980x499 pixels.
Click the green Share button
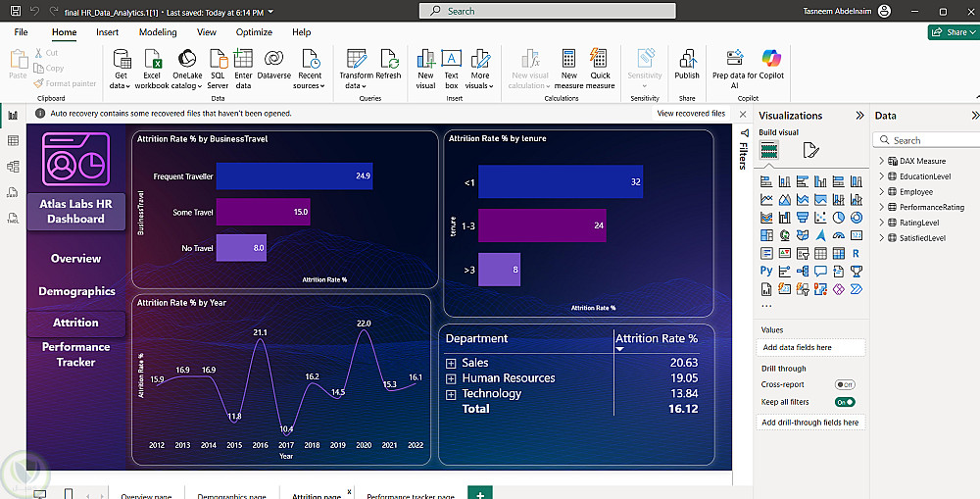pyautogui.click(x=954, y=32)
